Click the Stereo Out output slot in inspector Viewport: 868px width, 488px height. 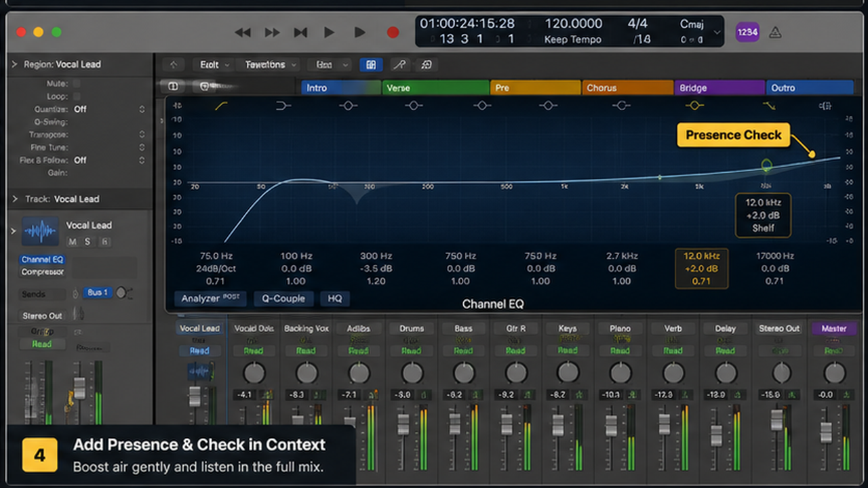pyautogui.click(x=42, y=316)
